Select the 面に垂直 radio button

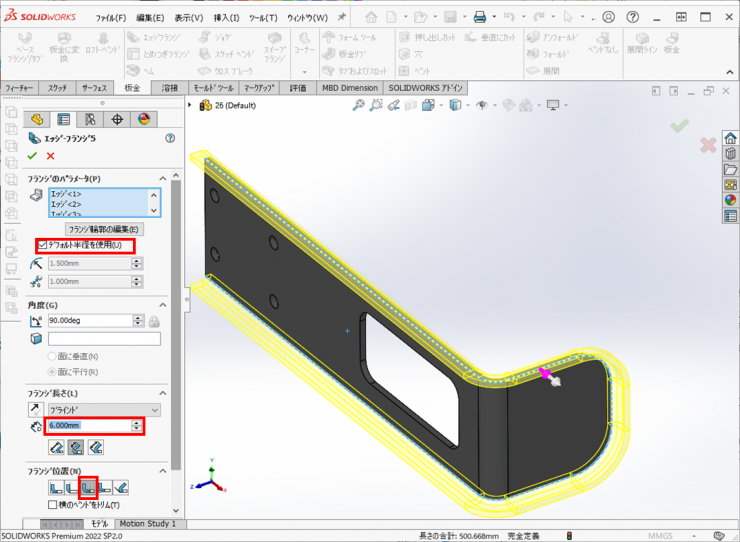pyautogui.click(x=53, y=356)
